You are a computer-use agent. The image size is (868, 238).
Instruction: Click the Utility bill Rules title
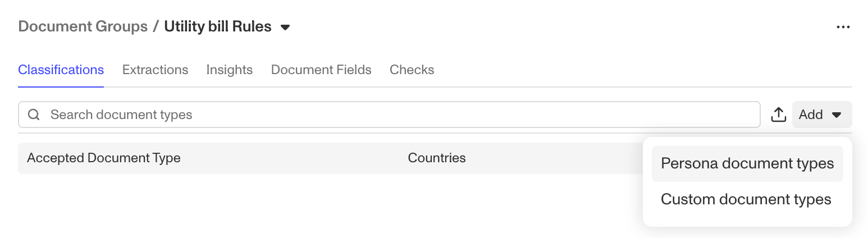click(x=218, y=26)
